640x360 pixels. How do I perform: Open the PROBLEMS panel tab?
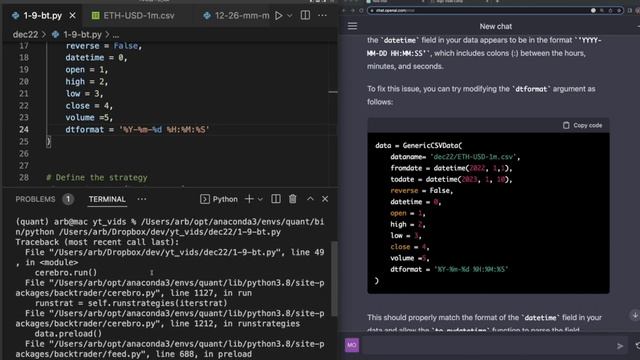pyautogui.click(x=35, y=199)
